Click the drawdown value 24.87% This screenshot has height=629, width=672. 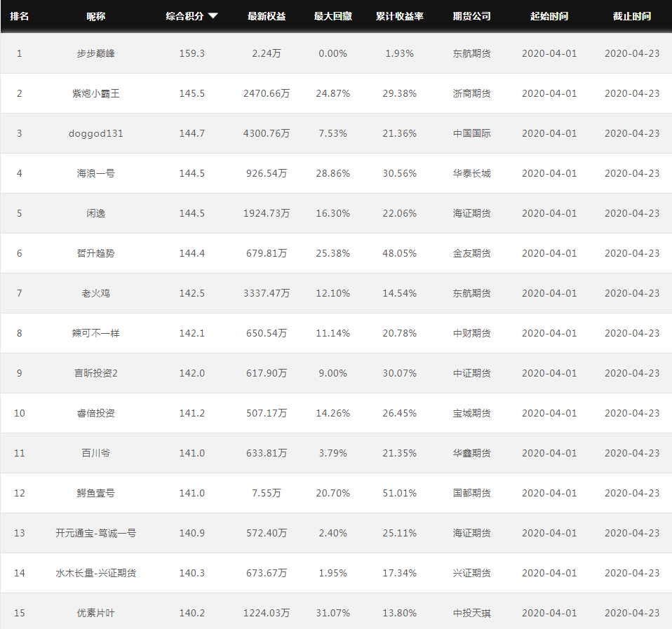tap(333, 93)
